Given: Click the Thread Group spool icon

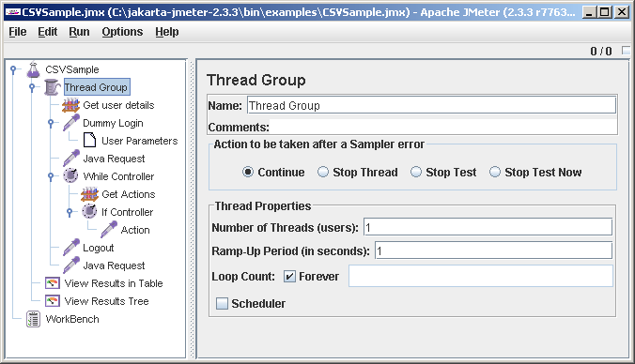Looking at the screenshot, I should (52, 87).
